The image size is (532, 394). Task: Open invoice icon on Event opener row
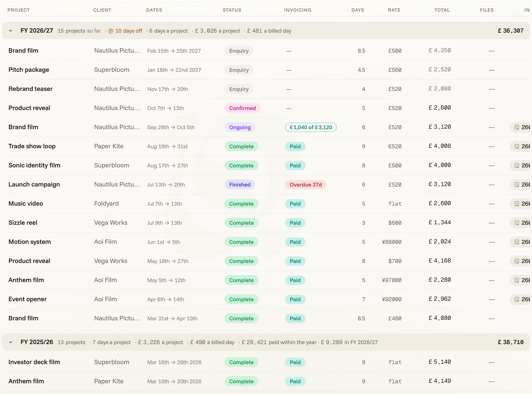point(517,299)
